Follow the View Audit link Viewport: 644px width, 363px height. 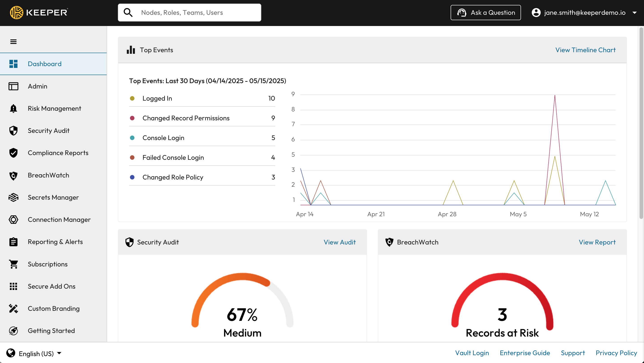339,242
